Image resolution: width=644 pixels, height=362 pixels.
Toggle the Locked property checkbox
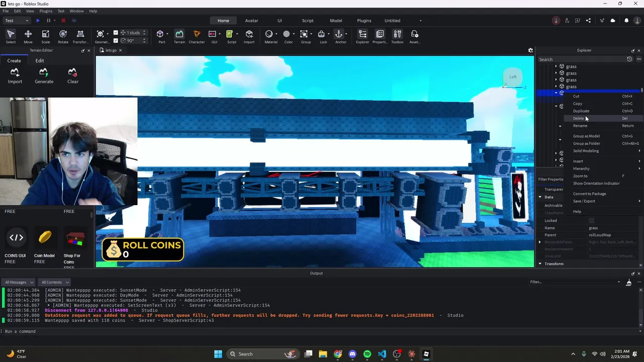[x=592, y=221]
